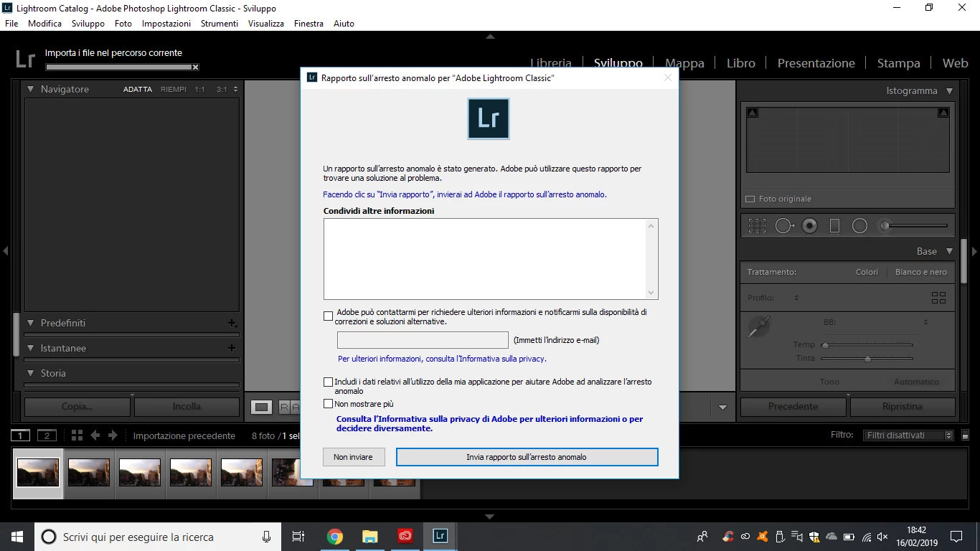Open Avast antivirus tray icon
Screen dimensions: 980x551
(x=763, y=537)
